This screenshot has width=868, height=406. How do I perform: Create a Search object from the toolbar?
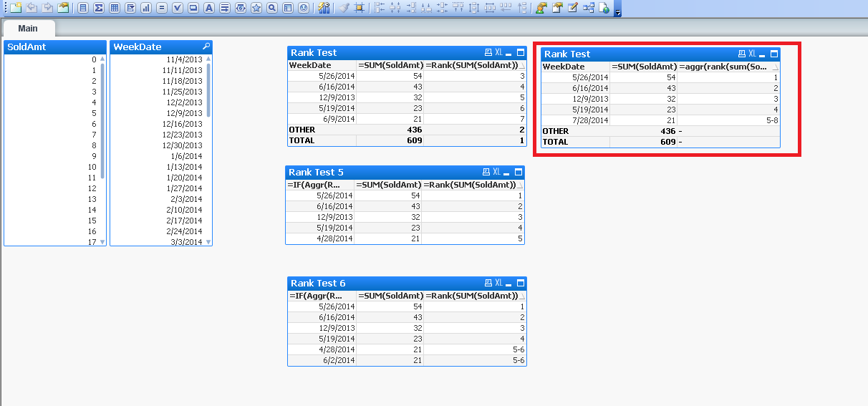(x=272, y=8)
